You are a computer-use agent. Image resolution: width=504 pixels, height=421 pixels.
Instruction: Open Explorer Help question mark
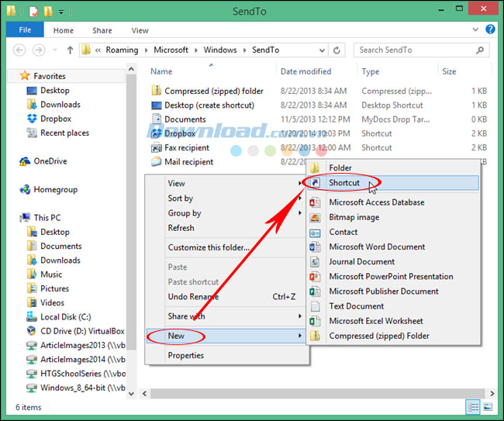tap(490, 29)
